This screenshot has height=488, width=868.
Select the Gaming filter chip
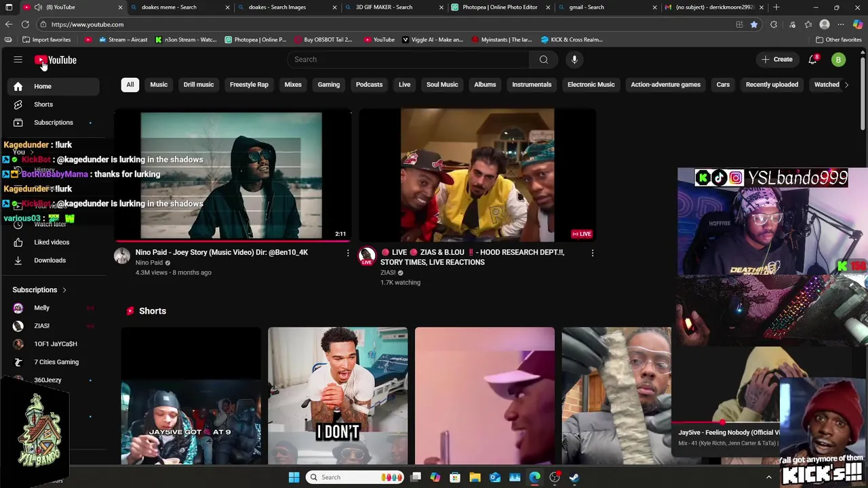(329, 85)
